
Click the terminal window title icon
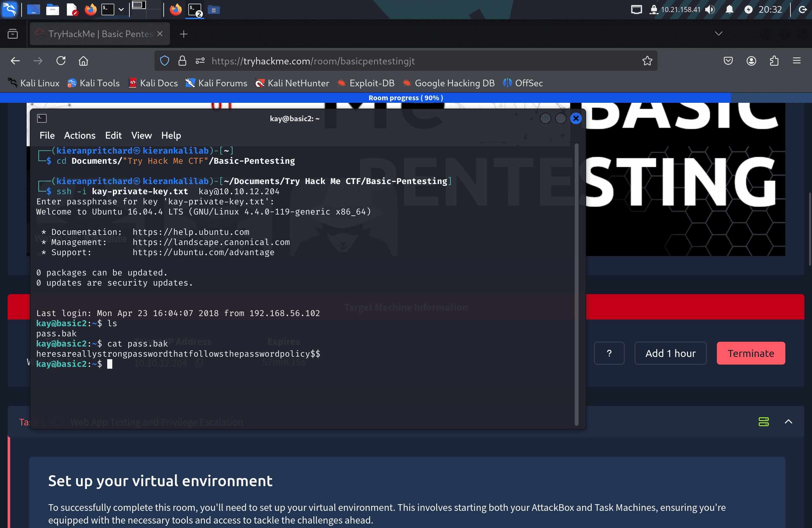click(x=42, y=118)
